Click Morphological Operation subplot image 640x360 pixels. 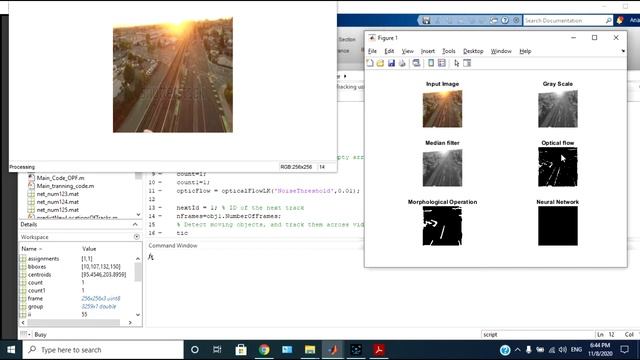(x=442, y=226)
